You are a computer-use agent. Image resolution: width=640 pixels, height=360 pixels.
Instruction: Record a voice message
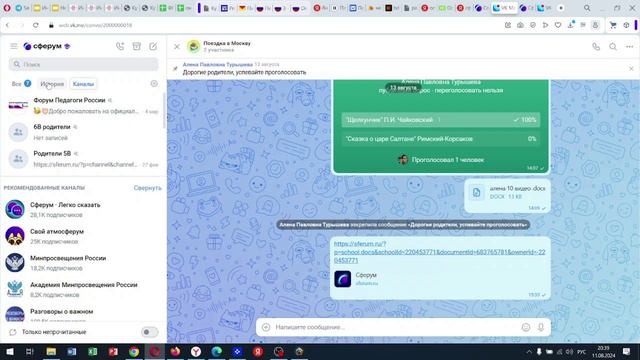point(541,327)
